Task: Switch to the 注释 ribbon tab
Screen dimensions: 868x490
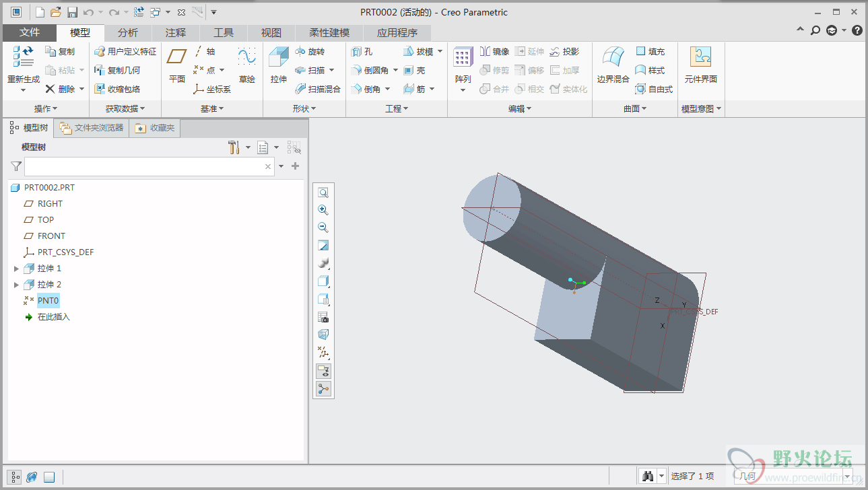Action: (176, 32)
